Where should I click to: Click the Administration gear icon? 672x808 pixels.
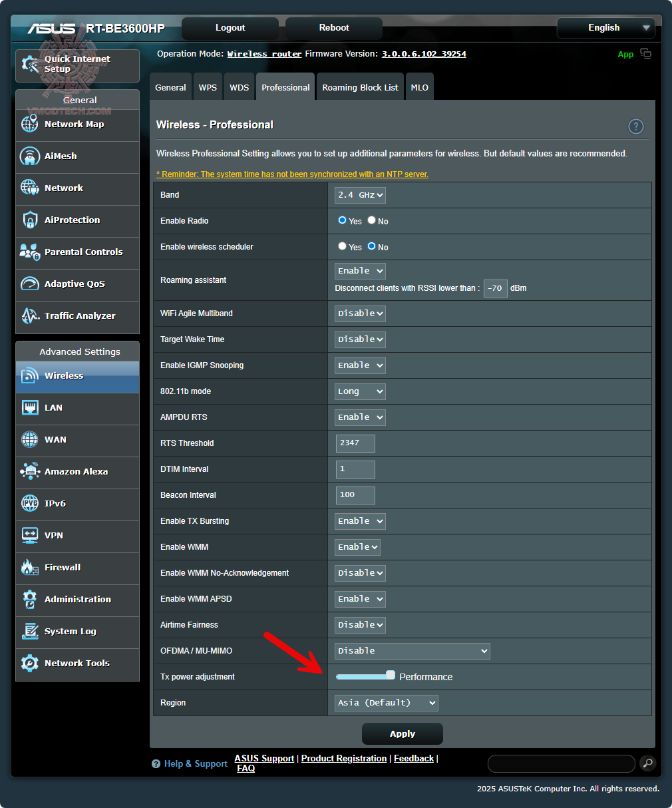click(x=30, y=599)
